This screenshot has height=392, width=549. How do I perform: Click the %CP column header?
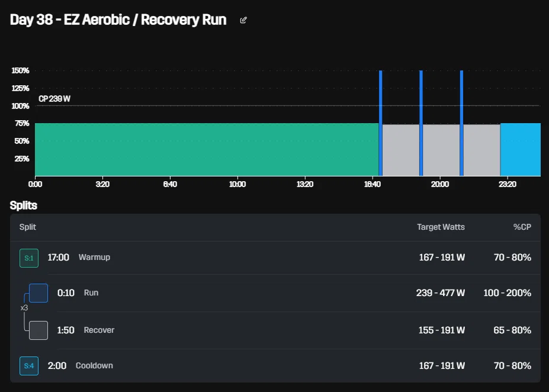tap(522, 227)
